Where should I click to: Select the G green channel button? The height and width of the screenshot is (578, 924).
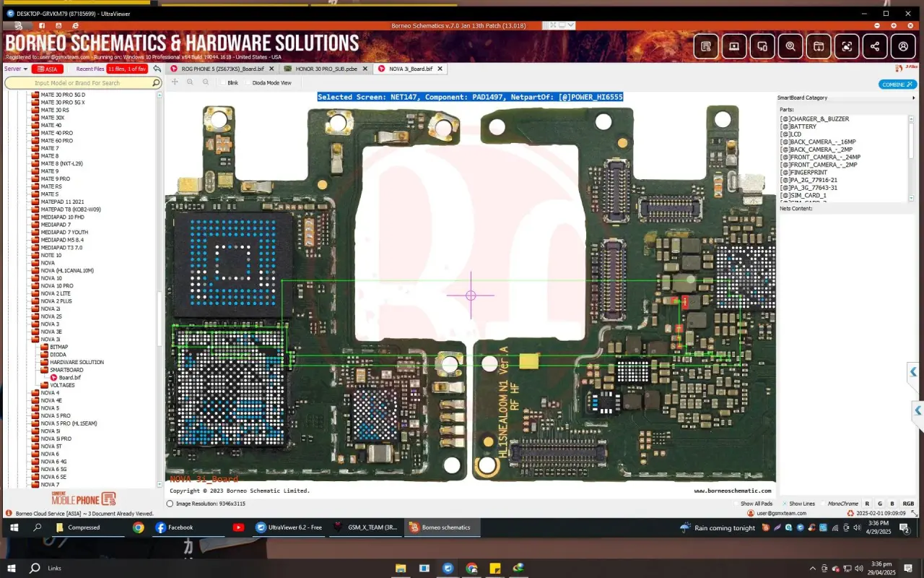coord(879,504)
